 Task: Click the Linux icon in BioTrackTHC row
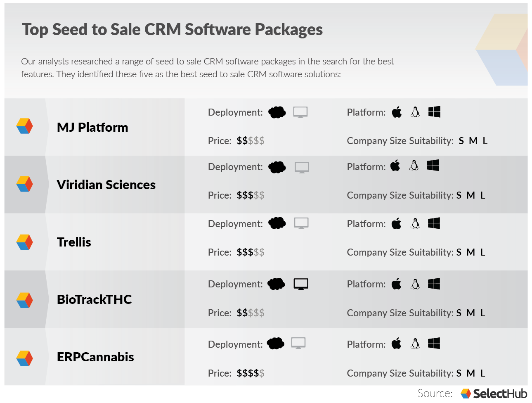(x=415, y=284)
